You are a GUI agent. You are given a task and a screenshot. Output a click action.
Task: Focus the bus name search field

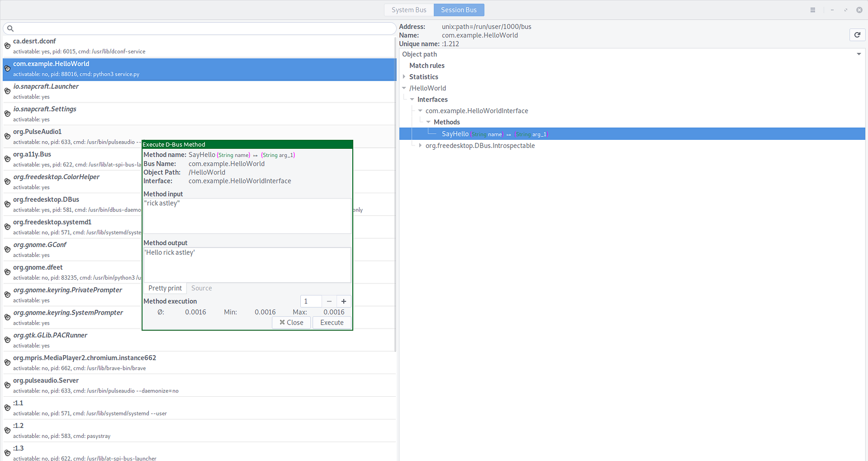(199, 29)
